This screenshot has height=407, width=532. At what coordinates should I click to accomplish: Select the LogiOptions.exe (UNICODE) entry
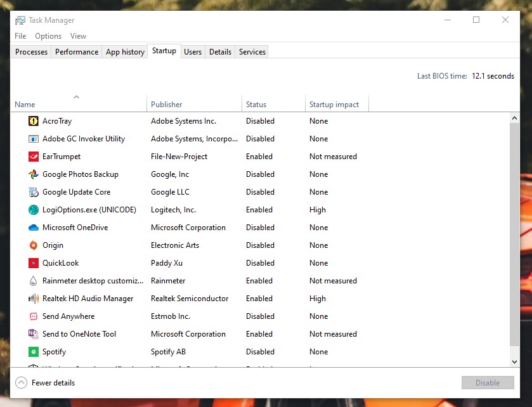89,210
